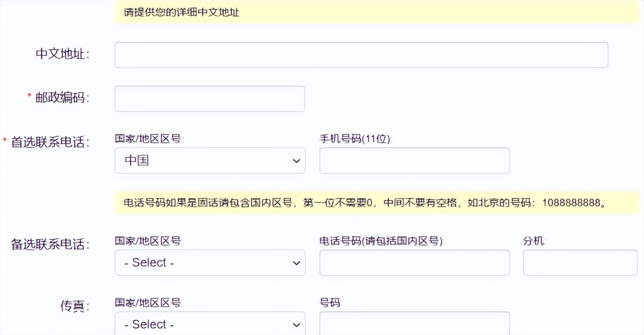The image size is (644, 335).
Task: Open the 中国 country code dropdown
Action: [209, 160]
